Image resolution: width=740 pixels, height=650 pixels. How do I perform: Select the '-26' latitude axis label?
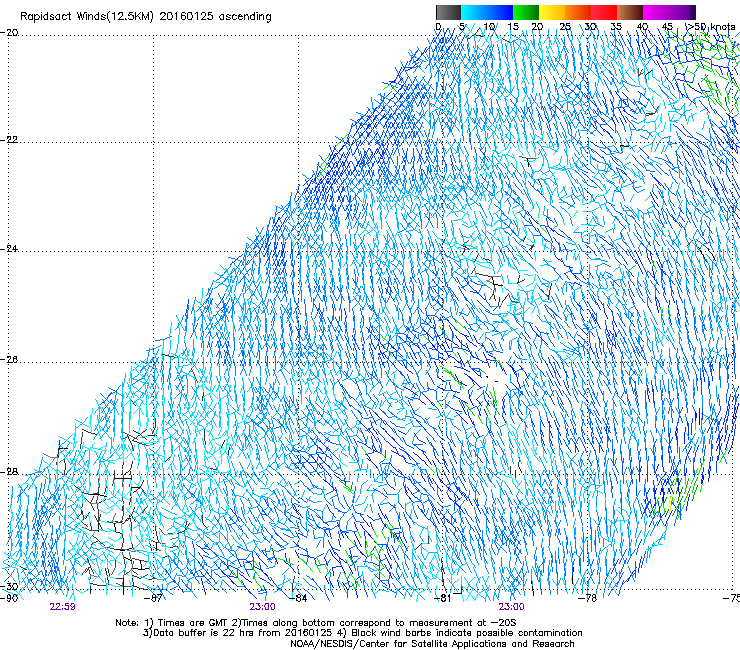click(9, 360)
